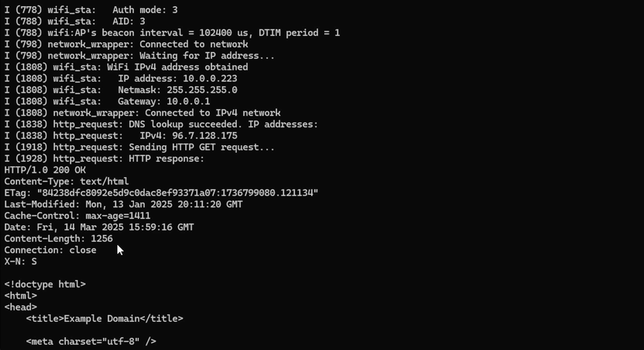Screen dimensions: 644x350
Task: Click the <!doctype html> line
Action: (x=45, y=284)
